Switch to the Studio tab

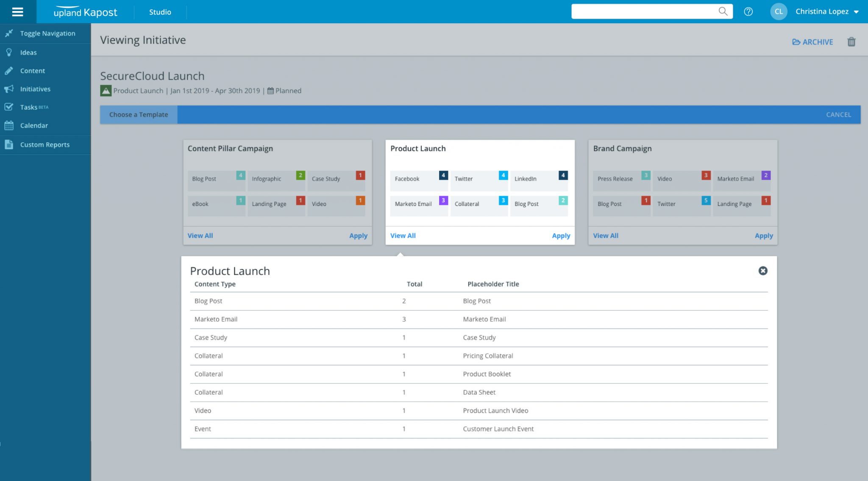click(160, 12)
